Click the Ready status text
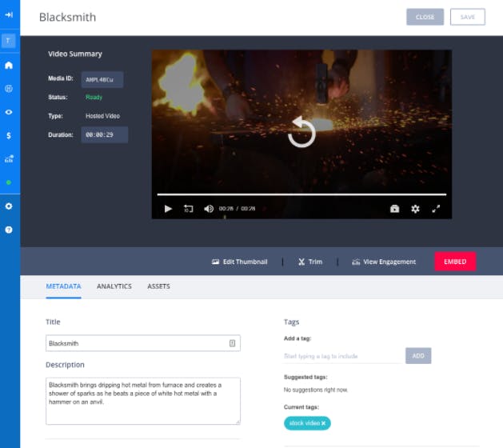Screen dimensions: 503x448 pos(94,98)
